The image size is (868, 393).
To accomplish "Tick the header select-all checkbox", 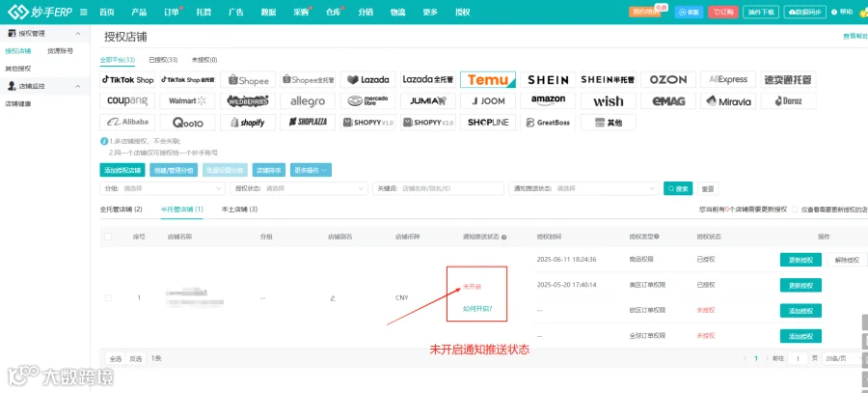I will [108, 237].
